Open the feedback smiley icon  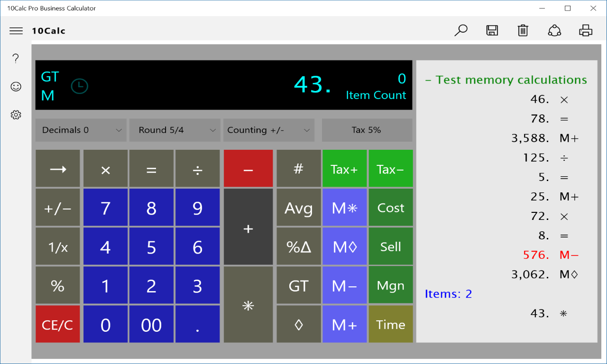(16, 87)
